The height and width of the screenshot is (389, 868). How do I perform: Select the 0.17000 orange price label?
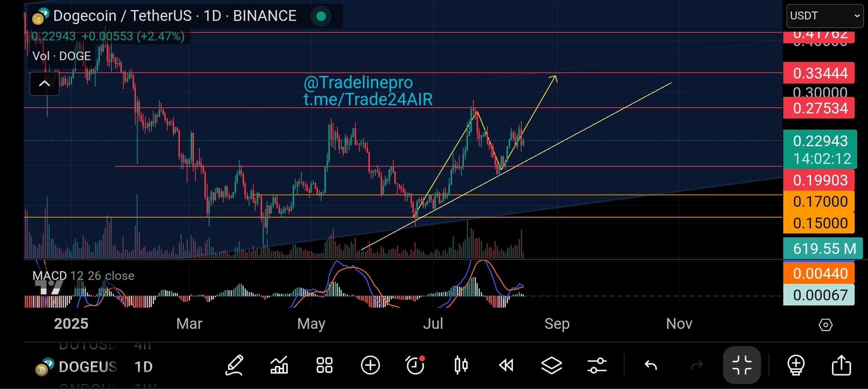[819, 202]
